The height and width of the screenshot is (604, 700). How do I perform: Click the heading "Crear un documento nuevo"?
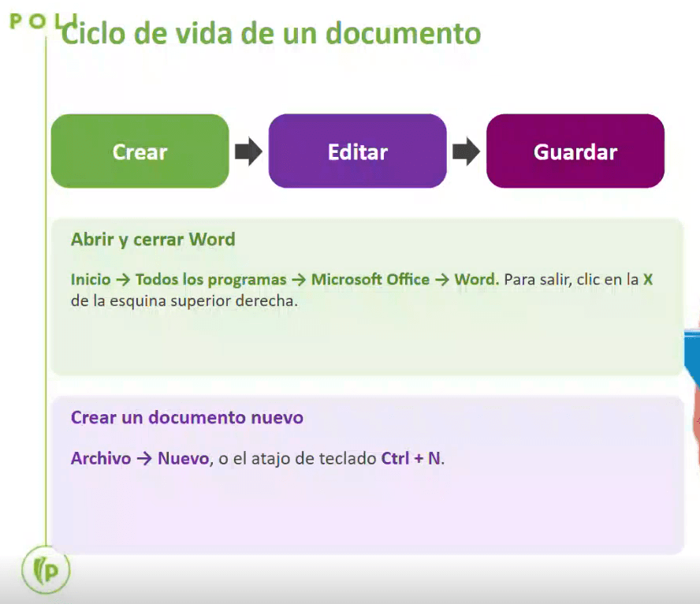pos(187,417)
